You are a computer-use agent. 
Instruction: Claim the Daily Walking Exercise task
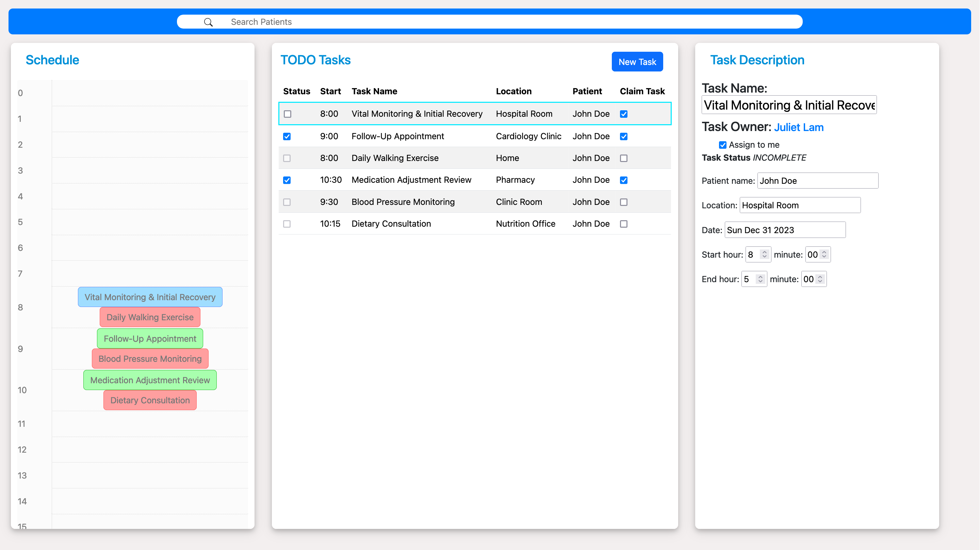point(623,158)
